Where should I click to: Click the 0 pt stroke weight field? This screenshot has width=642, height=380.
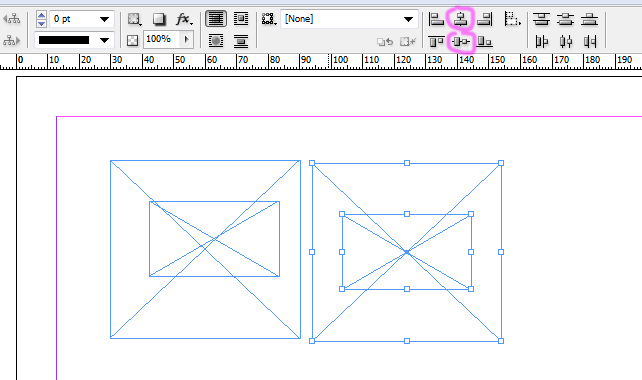tap(74, 19)
